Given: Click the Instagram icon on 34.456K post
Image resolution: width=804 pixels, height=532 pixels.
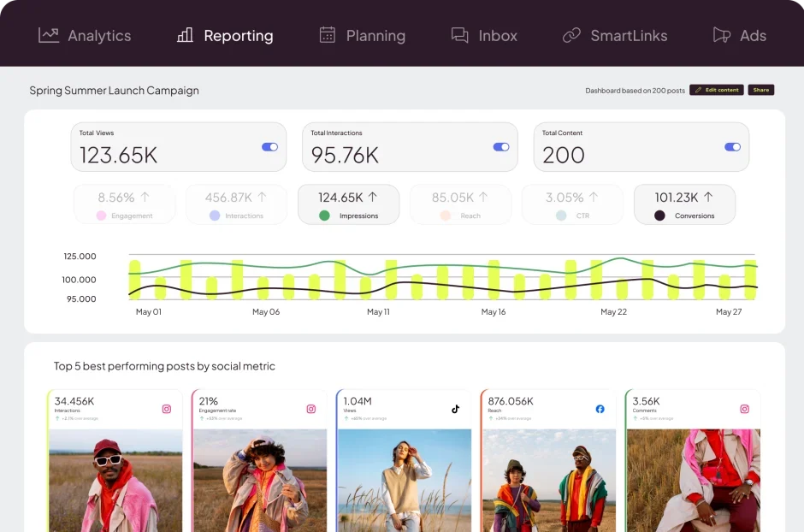Looking at the screenshot, I should pos(167,409).
